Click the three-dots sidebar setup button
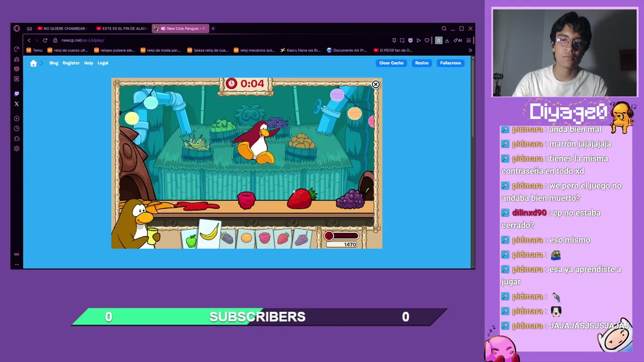644x362 pixels. (17, 264)
